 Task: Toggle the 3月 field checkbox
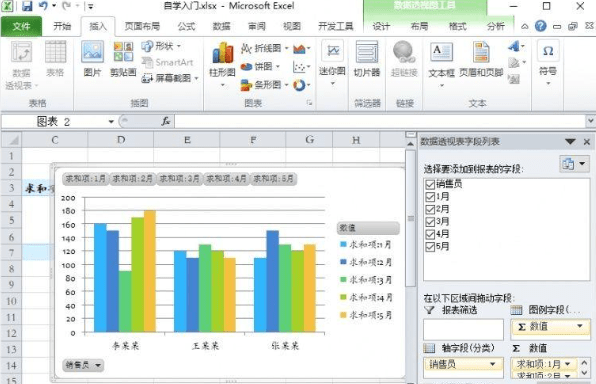430,222
